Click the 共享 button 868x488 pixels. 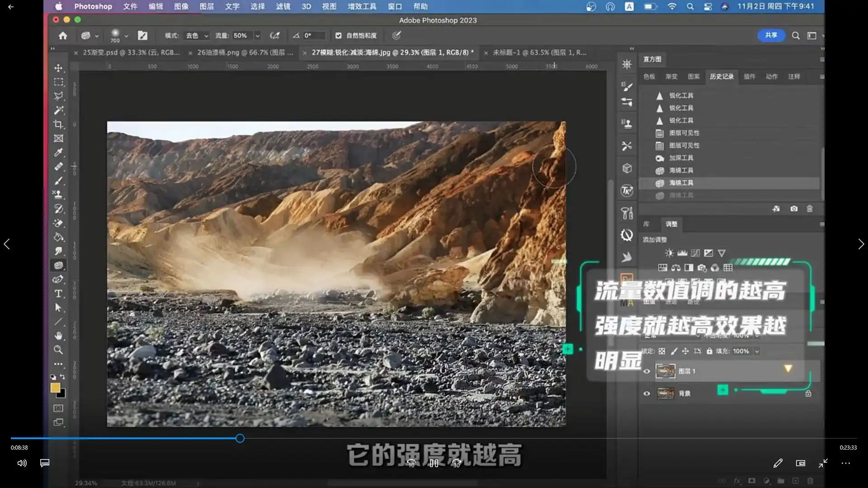pos(771,35)
